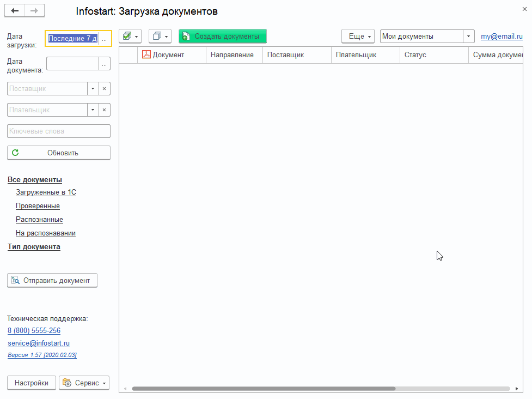Expand the Плательщик dropdown list

coord(93,110)
